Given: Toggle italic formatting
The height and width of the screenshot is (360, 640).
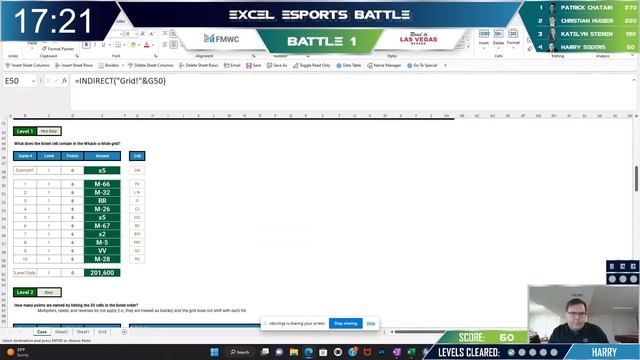Looking at the screenshot, I should (95, 45).
